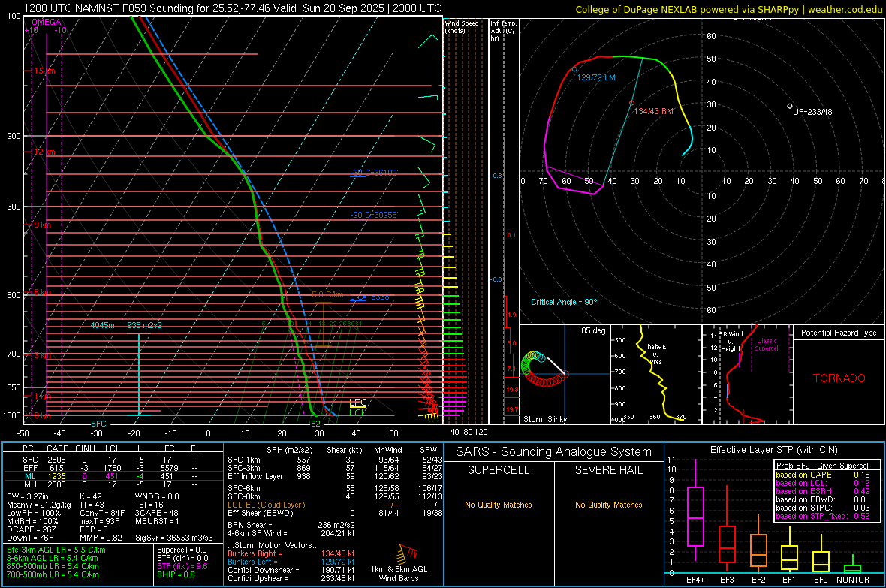
Task: Click the SEVERE HAIL analogue heading
Action: click(x=609, y=470)
